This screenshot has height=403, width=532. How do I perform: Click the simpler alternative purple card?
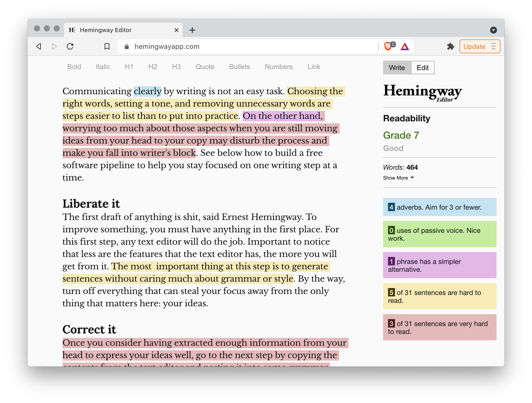click(x=440, y=265)
